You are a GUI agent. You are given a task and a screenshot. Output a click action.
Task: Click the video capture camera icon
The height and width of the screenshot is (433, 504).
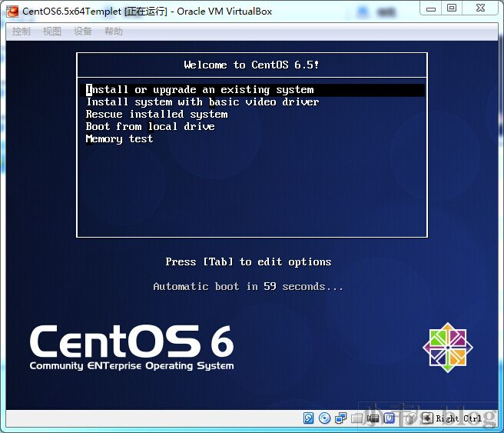pos(373,418)
